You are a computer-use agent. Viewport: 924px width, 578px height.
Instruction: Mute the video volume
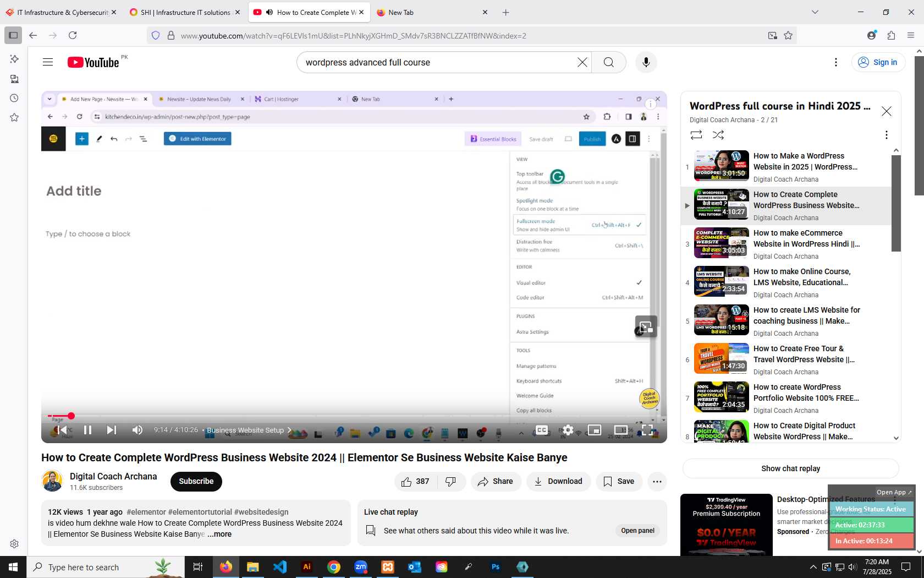137,430
